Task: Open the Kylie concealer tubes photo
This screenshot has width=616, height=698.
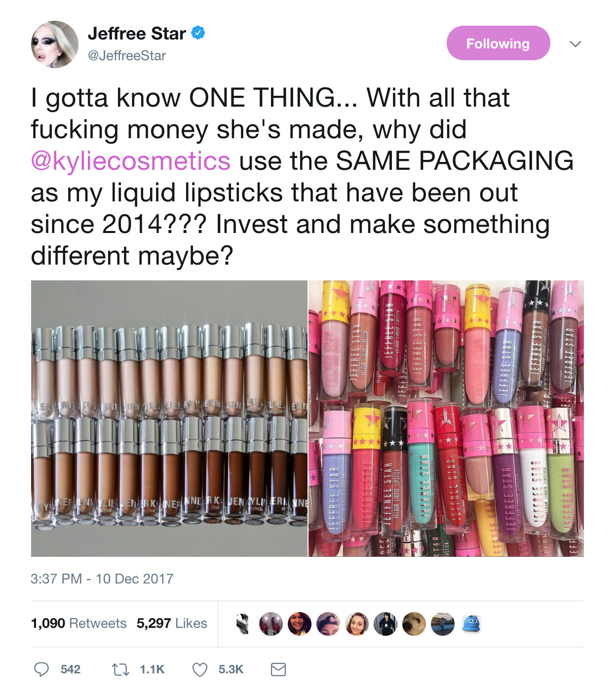Action: click(169, 419)
